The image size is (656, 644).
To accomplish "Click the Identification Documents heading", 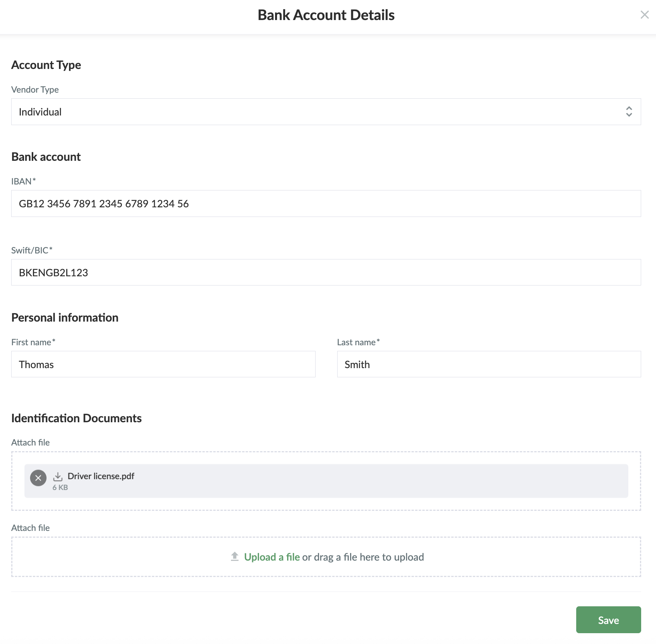I will [76, 418].
